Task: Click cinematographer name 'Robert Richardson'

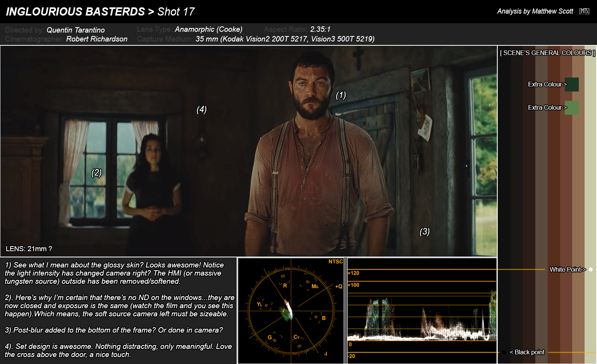Action: (x=97, y=39)
